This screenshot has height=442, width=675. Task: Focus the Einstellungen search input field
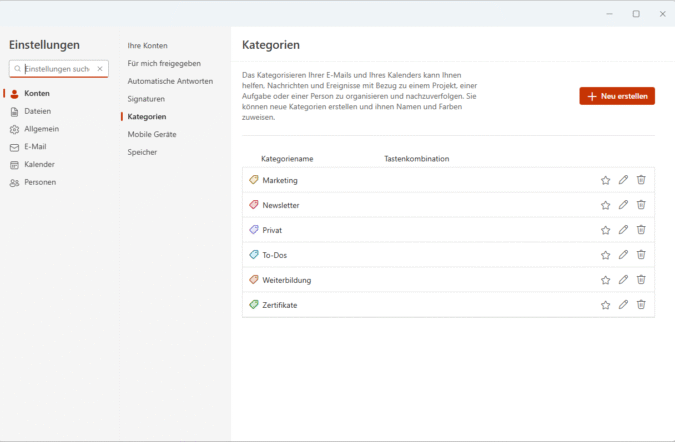56,69
